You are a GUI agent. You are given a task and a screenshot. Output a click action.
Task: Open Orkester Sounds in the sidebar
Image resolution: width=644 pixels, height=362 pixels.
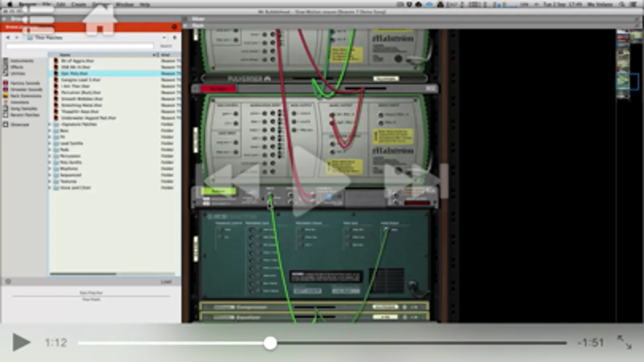(x=26, y=89)
